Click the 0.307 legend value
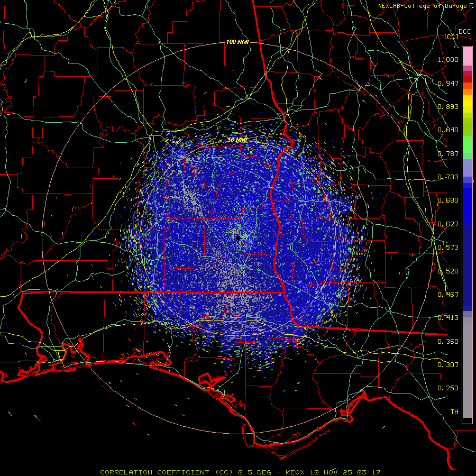The width and height of the screenshot is (476, 476). pyautogui.click(x=448, y=365)
